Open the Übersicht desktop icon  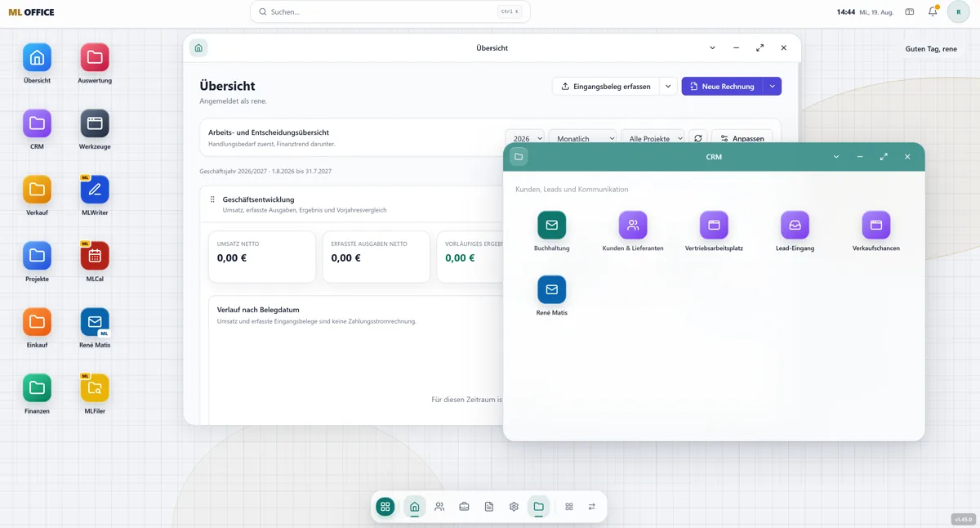[x=37, y=58]
